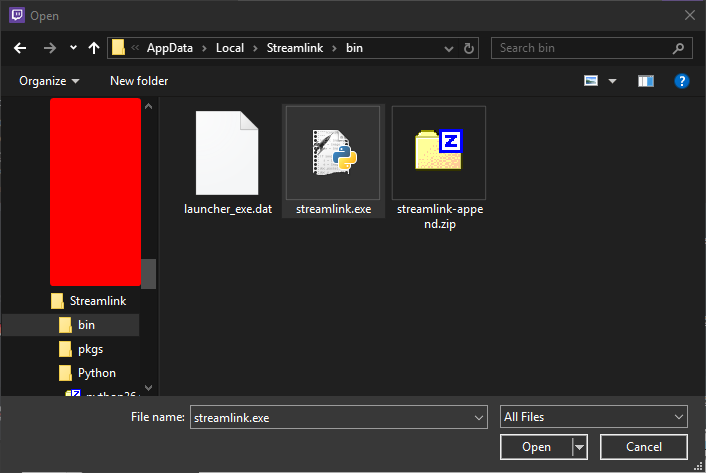Click the Streamlink tree folder icon
This screenshot has width=706, height=473.
click(57, 301)
